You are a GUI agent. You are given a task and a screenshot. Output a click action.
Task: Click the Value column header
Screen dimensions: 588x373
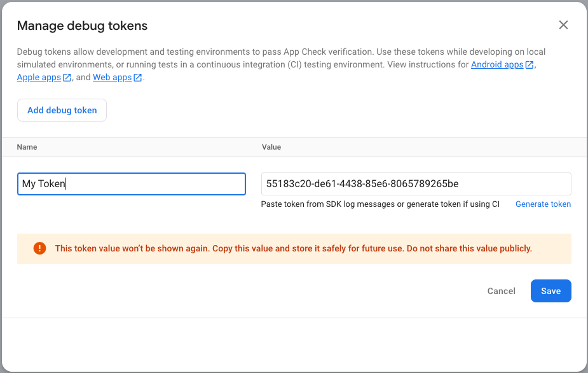271,147
